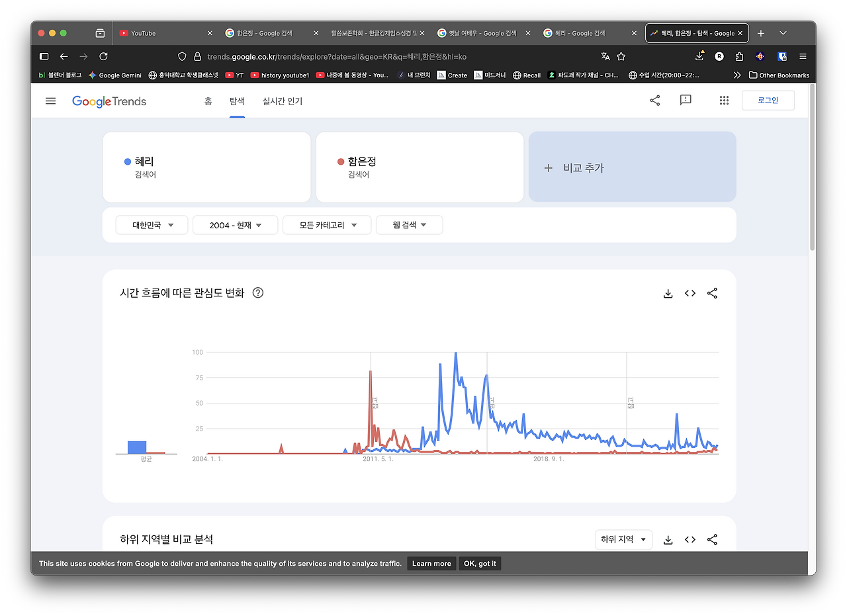Expand the 하위 지역 selector dropdown

click(623, 539)
